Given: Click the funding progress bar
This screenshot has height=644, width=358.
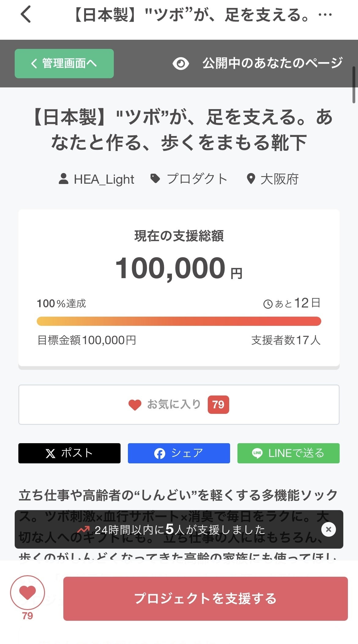Looking at the screenshot, I should click(x=179, y=321).
